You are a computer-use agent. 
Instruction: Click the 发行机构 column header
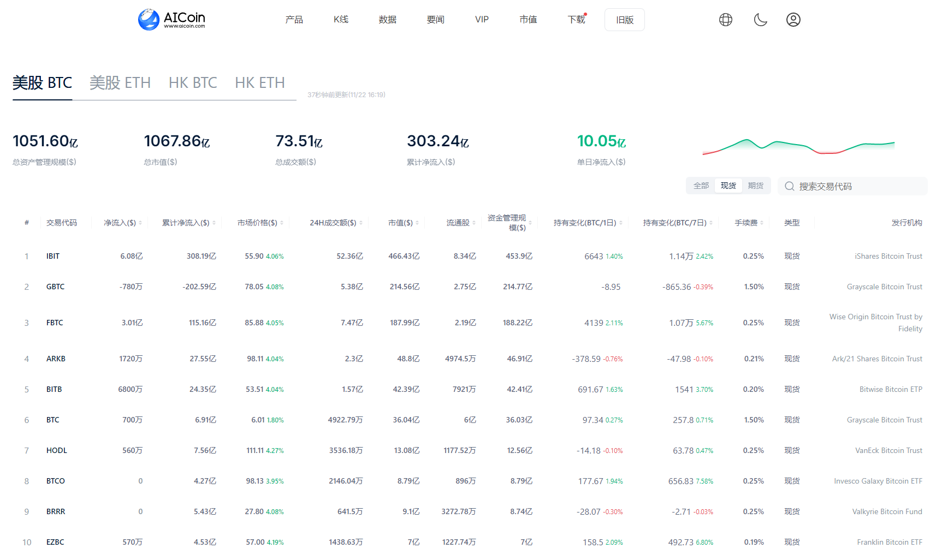(907, 223)
